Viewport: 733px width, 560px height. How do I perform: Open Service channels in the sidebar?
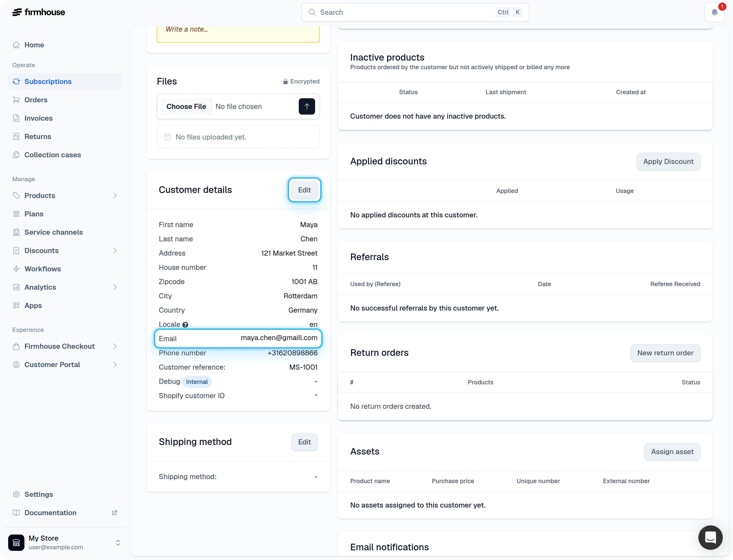coord(65,232)
